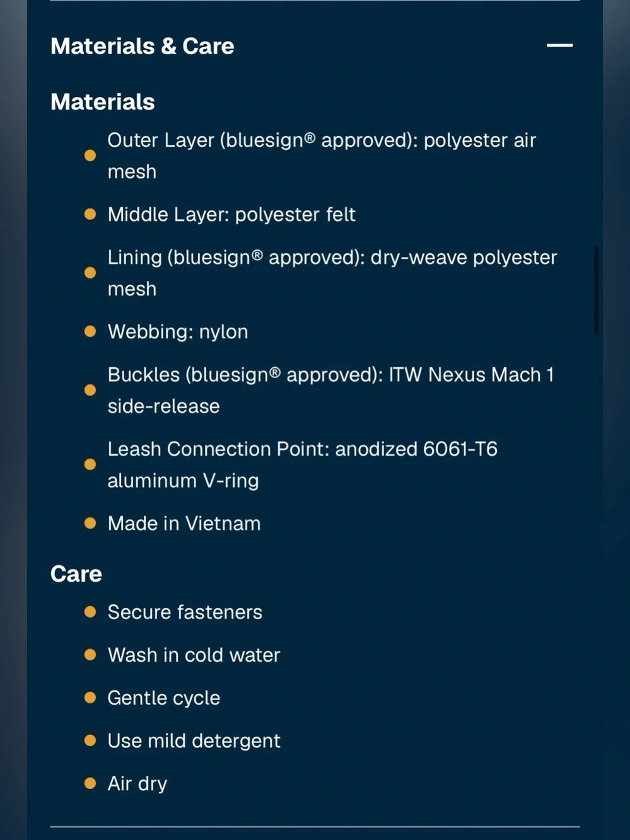Click the vertical scrollbar thumb
Viewport: 630px width, 840px height.
pyautogui.click(x=595, y=290)
